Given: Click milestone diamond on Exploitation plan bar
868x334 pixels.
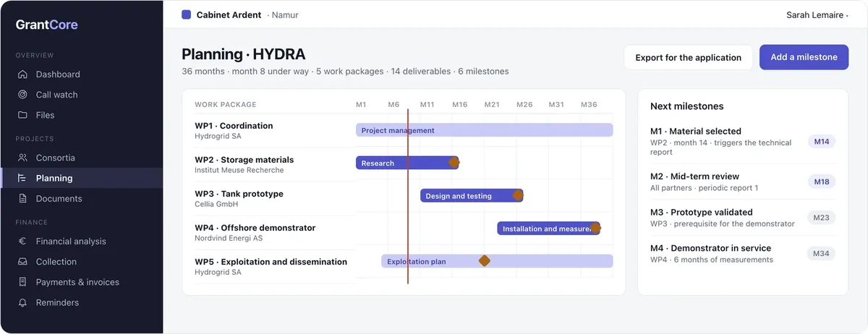Looking at the screenshot, I should [485, 261].
